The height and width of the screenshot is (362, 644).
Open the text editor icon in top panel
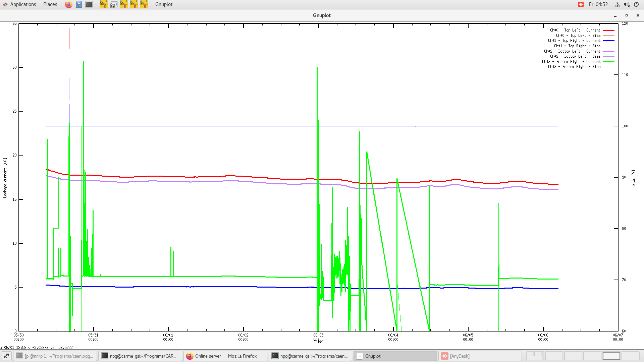[x=79, y=4]
